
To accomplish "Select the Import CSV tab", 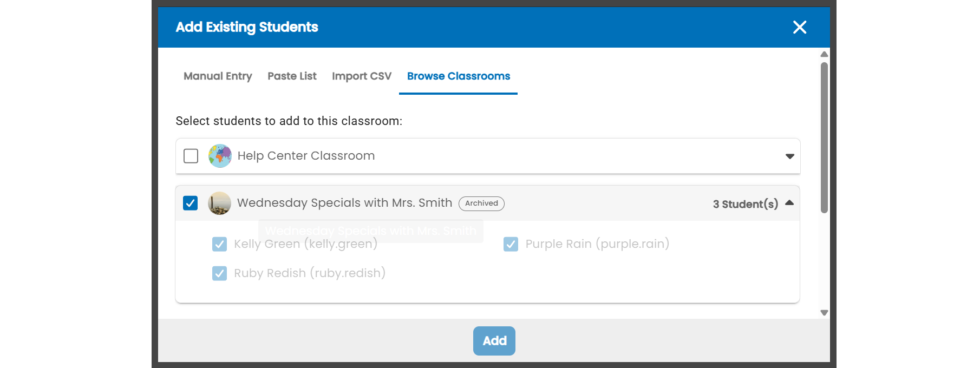I will pyautogui.click(x=362, y=76).
